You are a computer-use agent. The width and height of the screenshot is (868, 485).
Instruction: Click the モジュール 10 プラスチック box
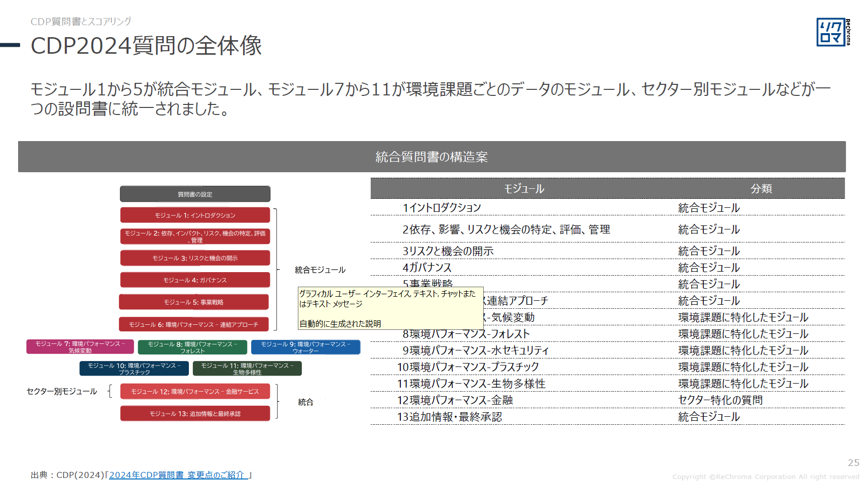click(x=134, y=369)
